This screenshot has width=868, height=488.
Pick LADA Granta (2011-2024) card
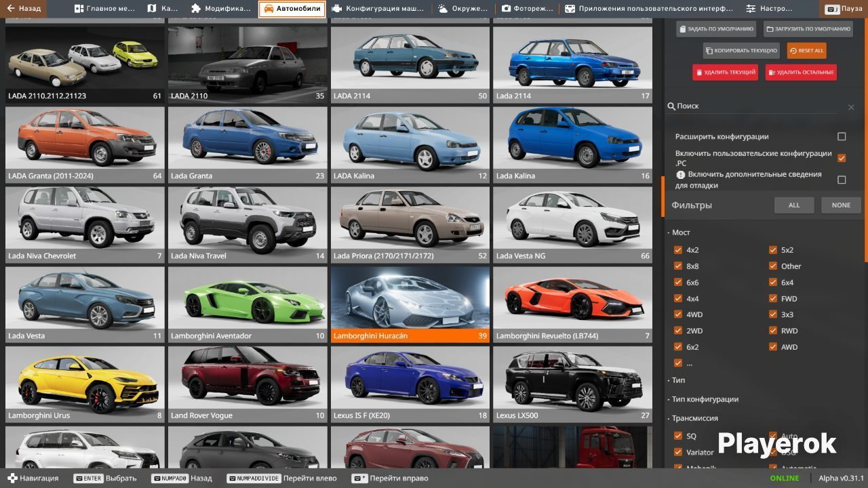(85, 144)
